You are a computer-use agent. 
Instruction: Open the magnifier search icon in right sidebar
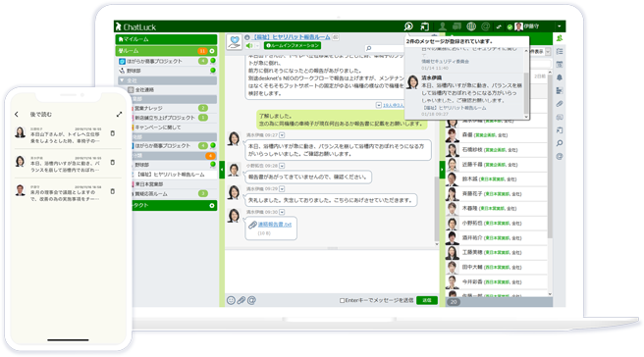[x=560, y=143]
